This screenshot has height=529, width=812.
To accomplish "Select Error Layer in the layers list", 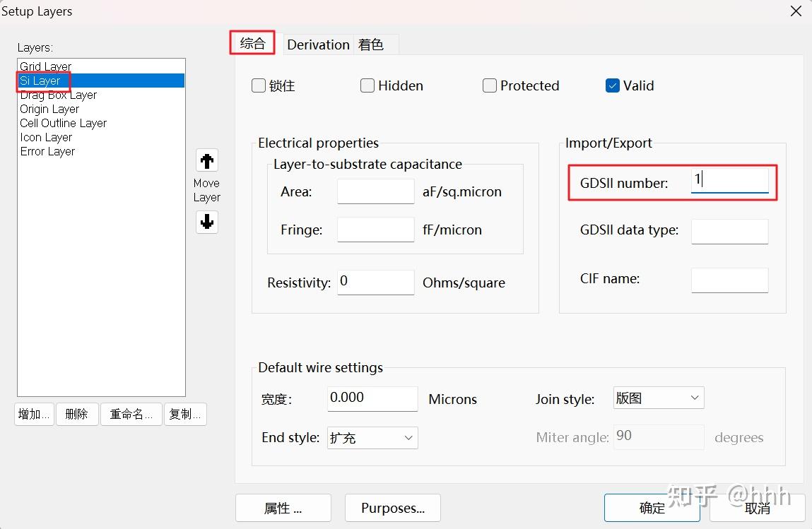I will click(47, 151).
